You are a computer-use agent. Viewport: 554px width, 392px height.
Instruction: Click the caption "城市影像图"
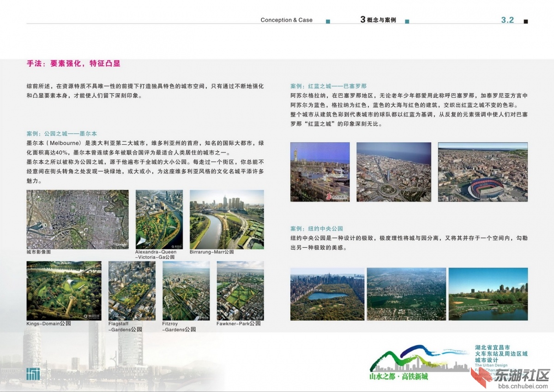coord(38,252)
